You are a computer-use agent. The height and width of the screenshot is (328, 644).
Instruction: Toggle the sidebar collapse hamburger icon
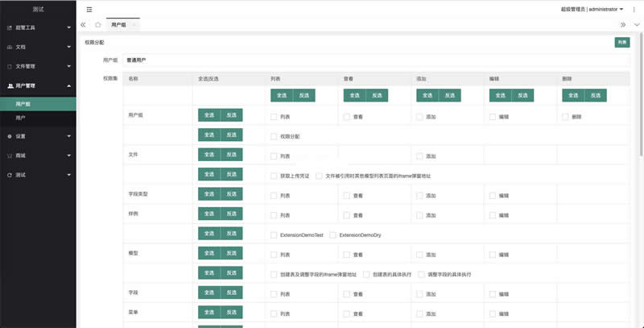[89, 9]
